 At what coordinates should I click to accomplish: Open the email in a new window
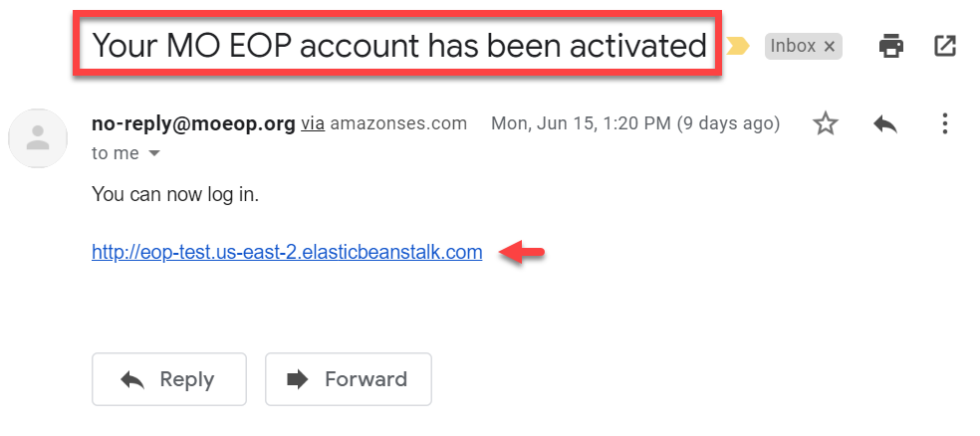point(945,45)
